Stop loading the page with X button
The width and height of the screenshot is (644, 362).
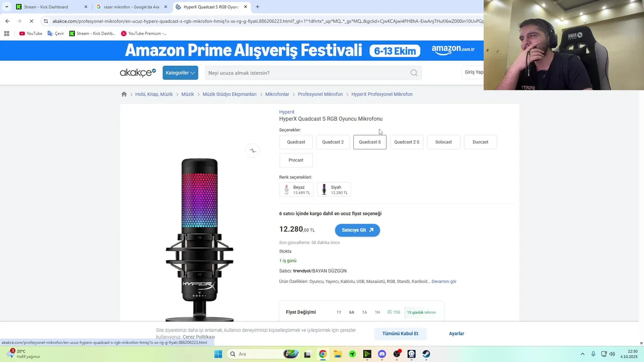(31, 21)
